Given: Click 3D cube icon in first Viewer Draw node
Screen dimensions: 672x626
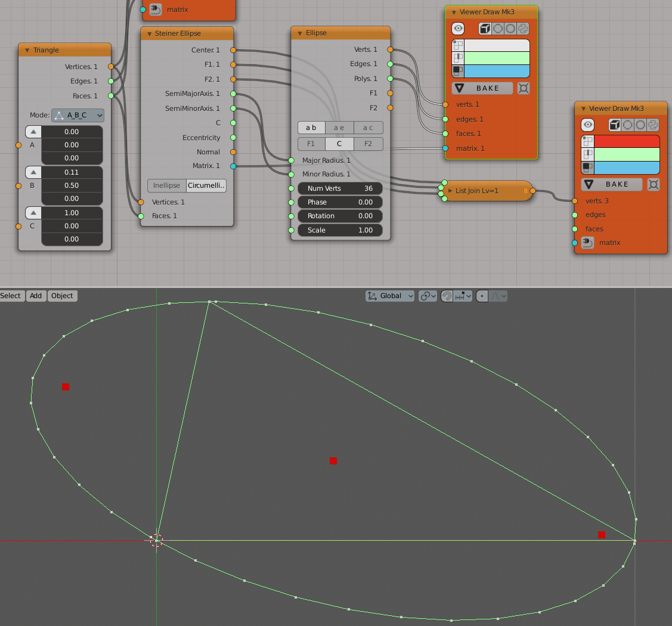Looking at the screenshot, I should (x=485, y=29).
